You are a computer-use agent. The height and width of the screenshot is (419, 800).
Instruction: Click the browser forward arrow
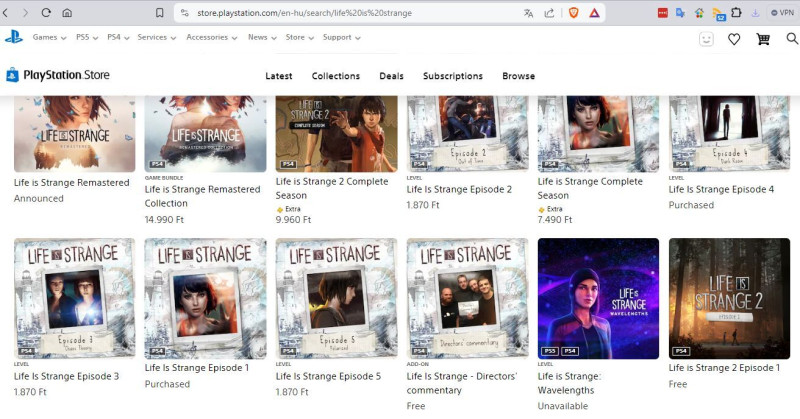coord(25,13)
